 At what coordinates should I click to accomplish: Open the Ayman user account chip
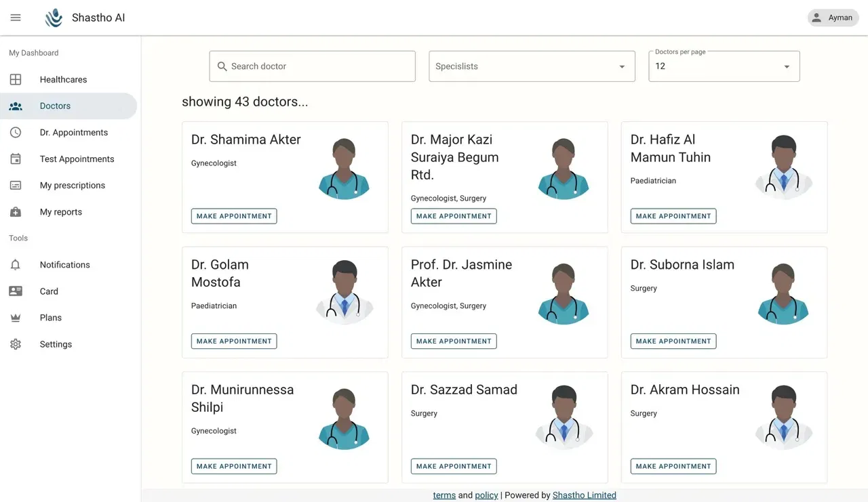point(833,18)
